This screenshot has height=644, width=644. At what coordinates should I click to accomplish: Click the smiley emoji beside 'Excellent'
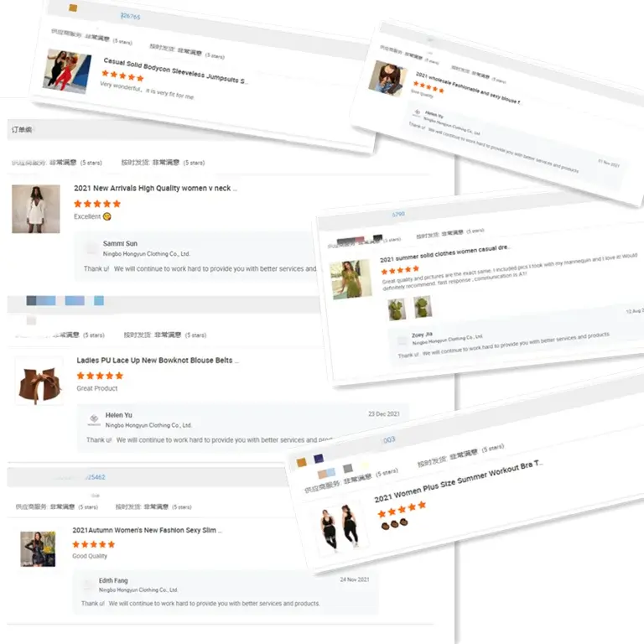tap(106, 216)
